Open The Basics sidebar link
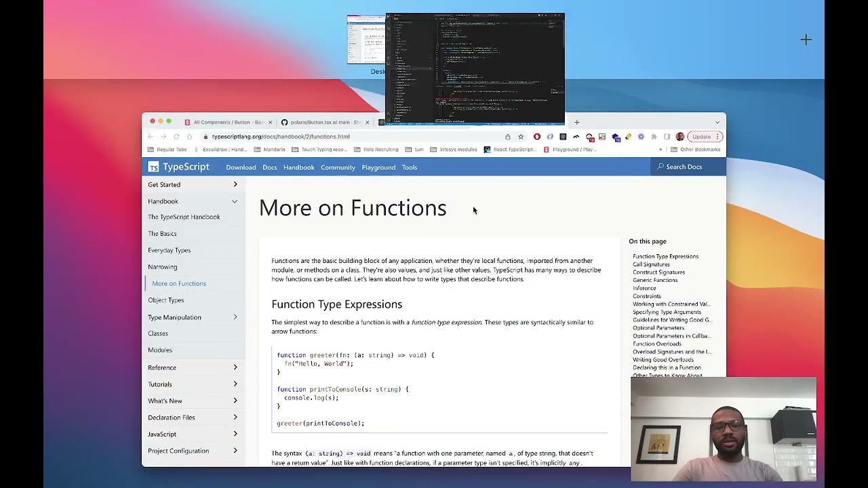Screen dimensions: 868x488 click(162, 234)
